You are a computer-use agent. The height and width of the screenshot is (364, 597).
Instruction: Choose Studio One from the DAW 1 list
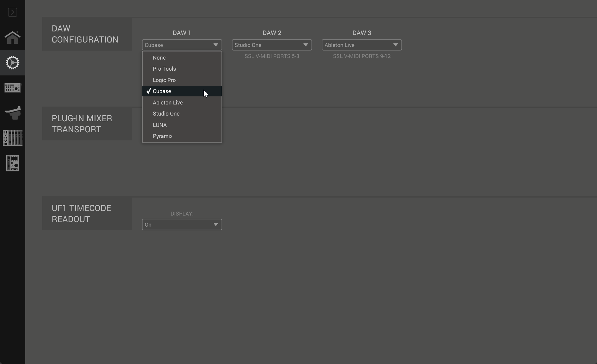pyautogui.click(x=182, y=114)
